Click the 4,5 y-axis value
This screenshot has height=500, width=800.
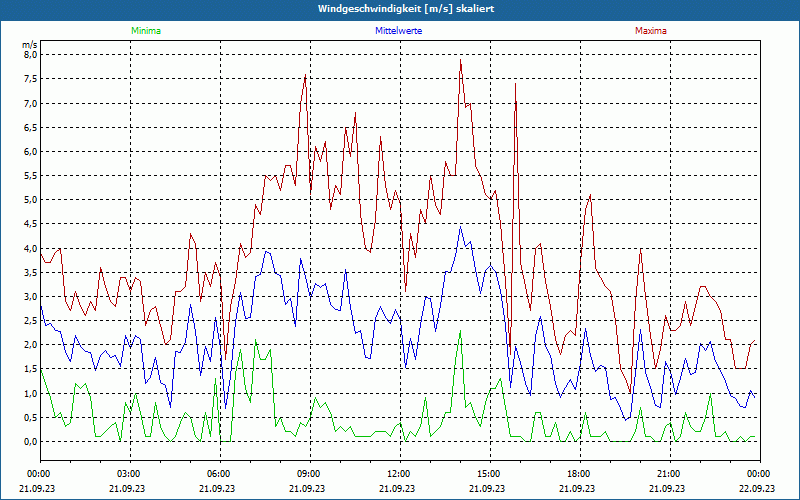31,224
